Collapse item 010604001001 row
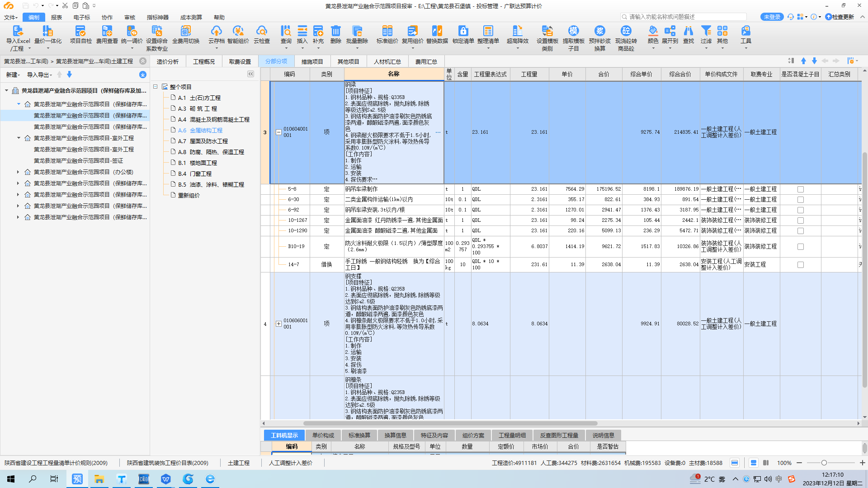Screen dimensions: 868x488 click(278, 132)
